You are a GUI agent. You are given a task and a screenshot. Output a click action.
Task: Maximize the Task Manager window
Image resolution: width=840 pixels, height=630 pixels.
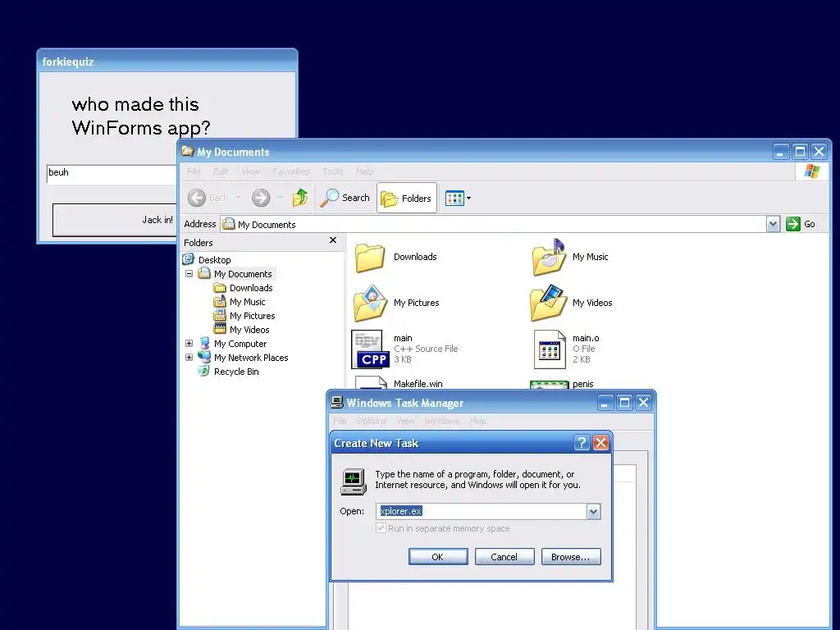pyautogui.click(x=624, y=402)
